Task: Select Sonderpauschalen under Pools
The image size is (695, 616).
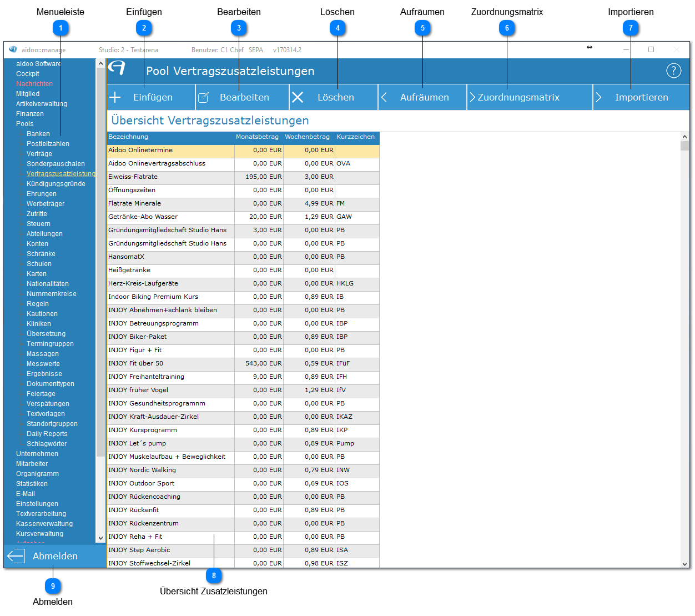Action: [56, 164]
